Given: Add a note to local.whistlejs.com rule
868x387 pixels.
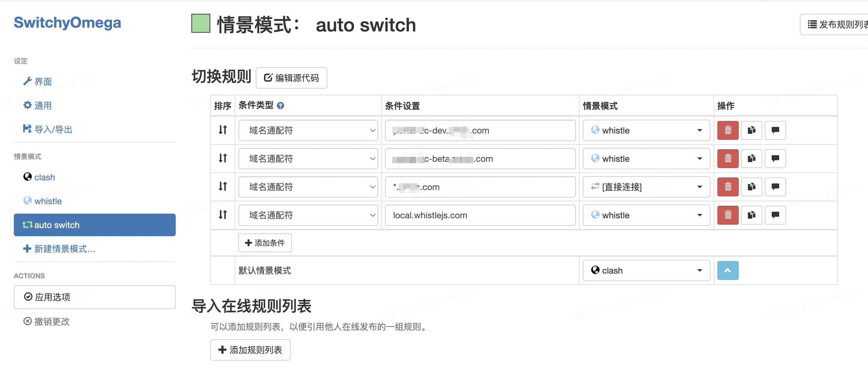Looking at the screenshot, I should pos(775,215).
